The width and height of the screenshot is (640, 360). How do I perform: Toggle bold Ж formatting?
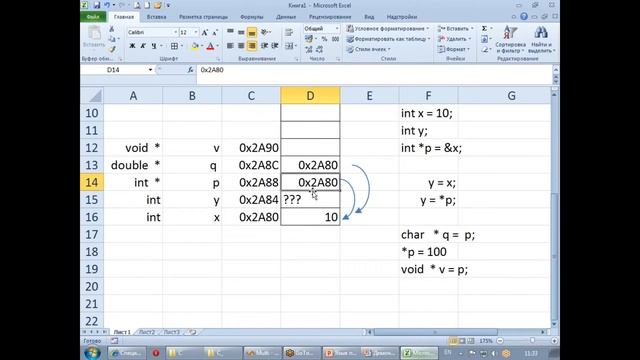tap(132, 46)
